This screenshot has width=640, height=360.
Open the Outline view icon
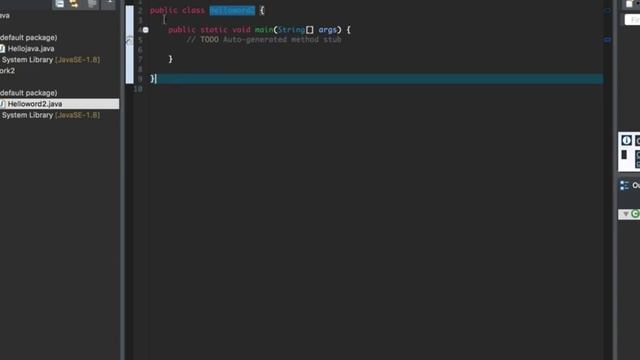(624, 186)
